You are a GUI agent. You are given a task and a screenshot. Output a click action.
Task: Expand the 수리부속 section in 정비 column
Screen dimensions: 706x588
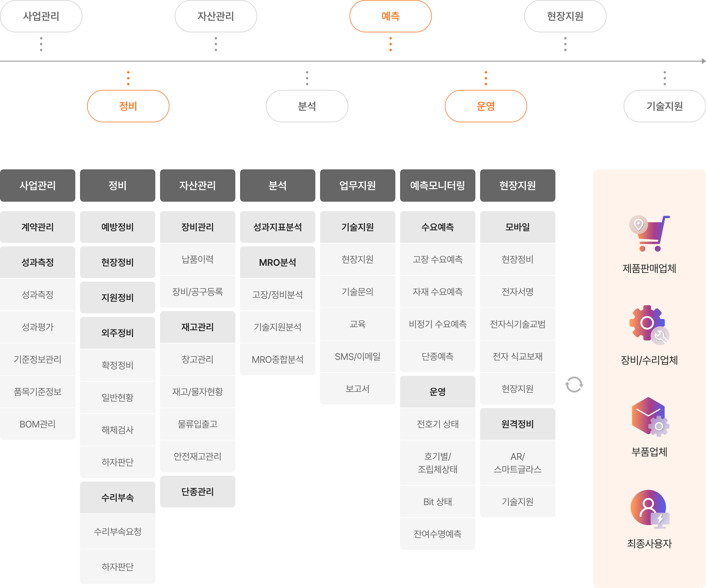coord(117,497)
